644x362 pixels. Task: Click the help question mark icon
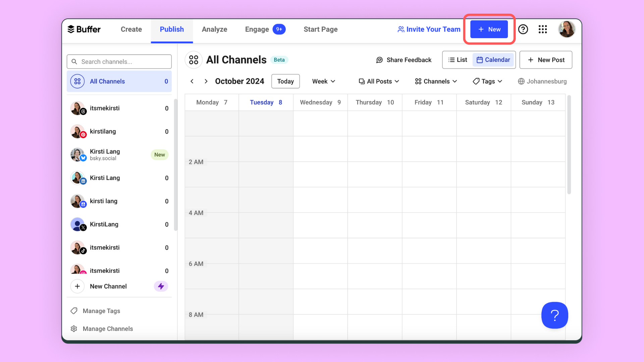524,29
